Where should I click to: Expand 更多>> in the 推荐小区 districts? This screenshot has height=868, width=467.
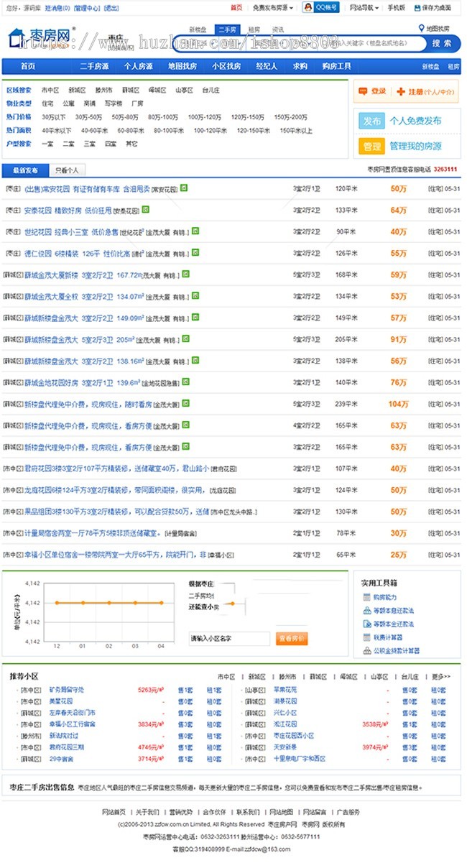click(x=441, y=677)
